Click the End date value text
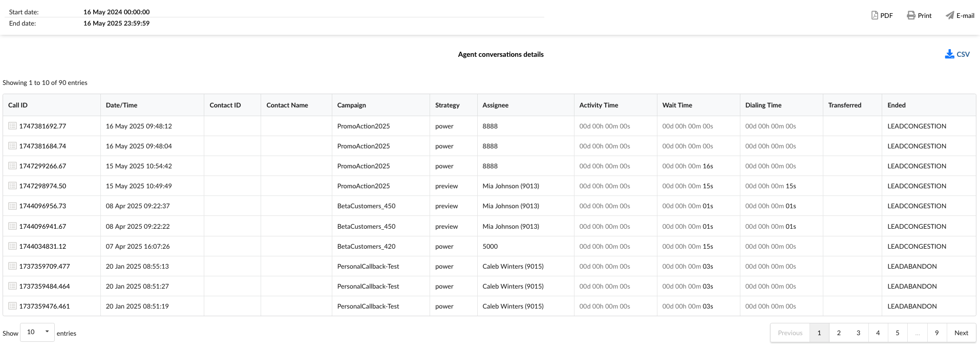This screenshot has height=350, width=980. (117, 23)
